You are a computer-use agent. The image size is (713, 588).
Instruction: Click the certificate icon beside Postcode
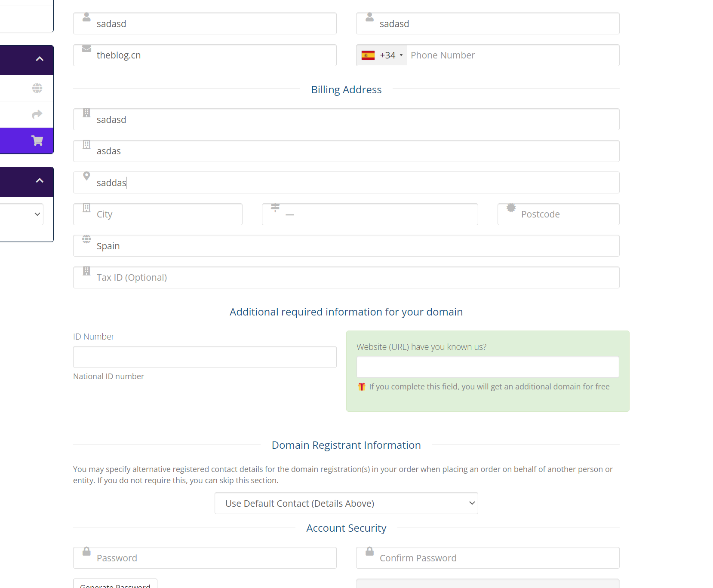[x=511, y=208]
